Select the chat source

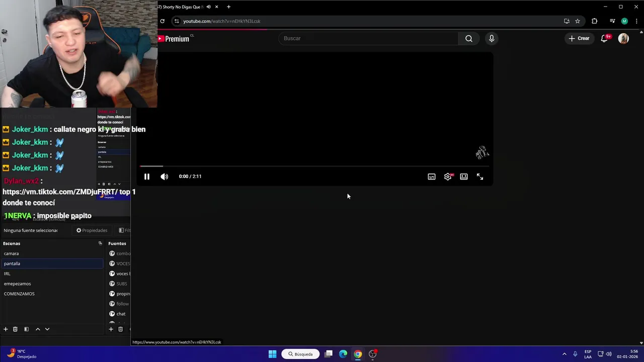pos(121,314)
